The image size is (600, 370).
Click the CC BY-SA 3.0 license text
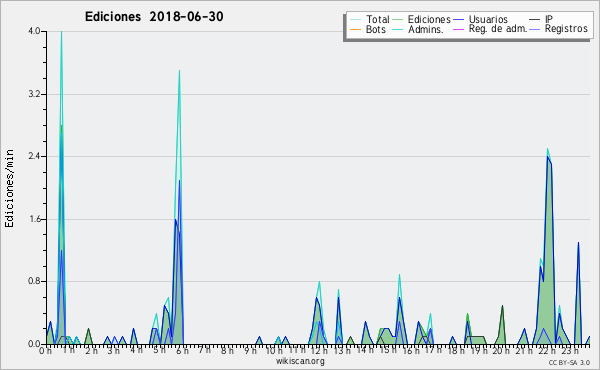pos(569,362)
